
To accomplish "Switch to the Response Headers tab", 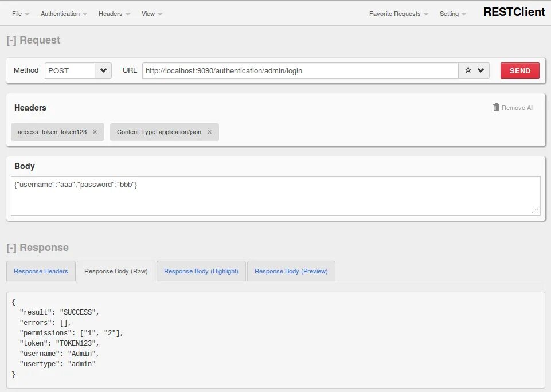I will (41, 271).
